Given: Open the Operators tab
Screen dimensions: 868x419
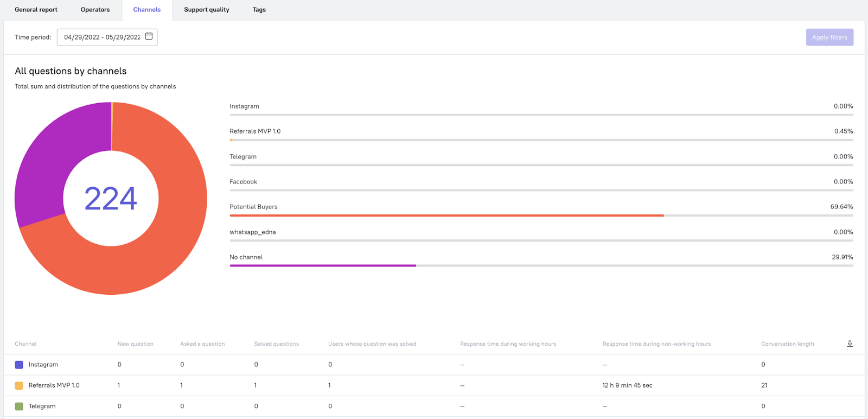Looking at the screenshot, I should (95, 10).
